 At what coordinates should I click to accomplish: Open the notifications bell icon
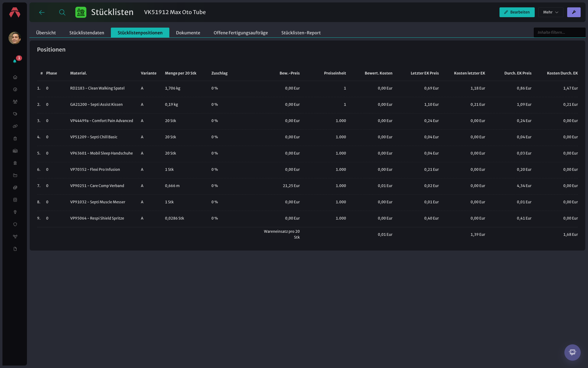click(x=15, y=61)
